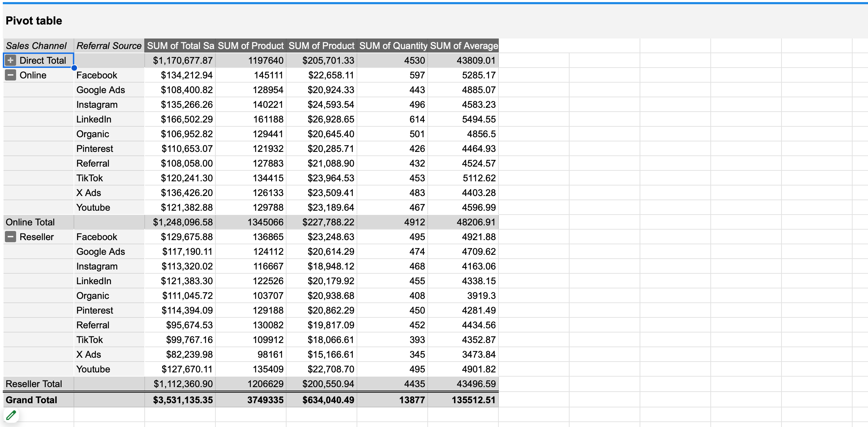The image size is (868, 427).
Task: Click Facebook under Reseller
Action: [109, 237]
